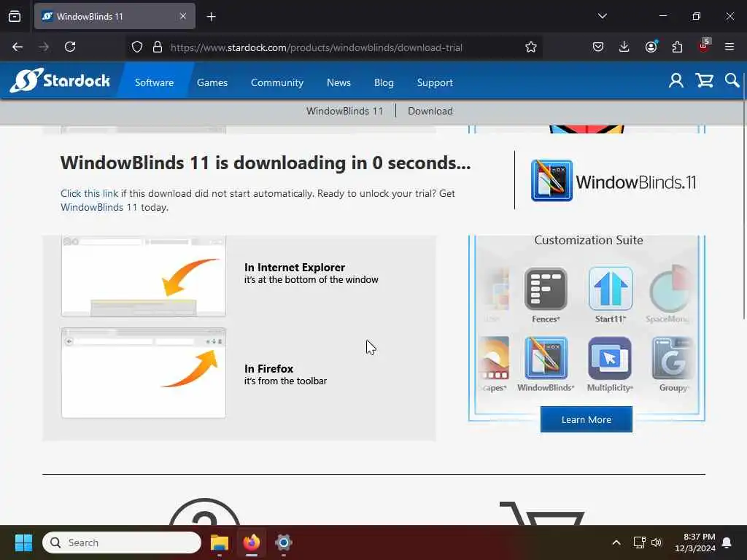This screenshot has width=747, height=560.
Task: Open the Firefox hamburger application menu
Action: point(729,47)
